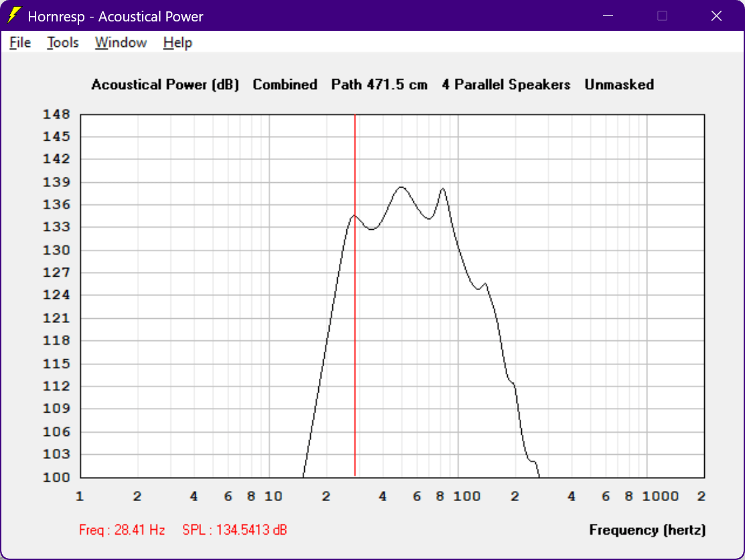Viewport: 745px width, 560px height.
Task: Click the 10 frequency axis label
Action: (273, 496)
